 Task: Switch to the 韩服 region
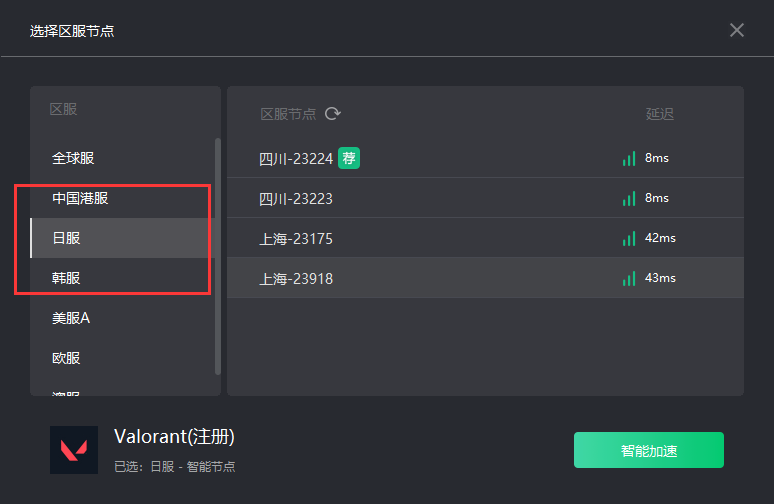(67, 278)
